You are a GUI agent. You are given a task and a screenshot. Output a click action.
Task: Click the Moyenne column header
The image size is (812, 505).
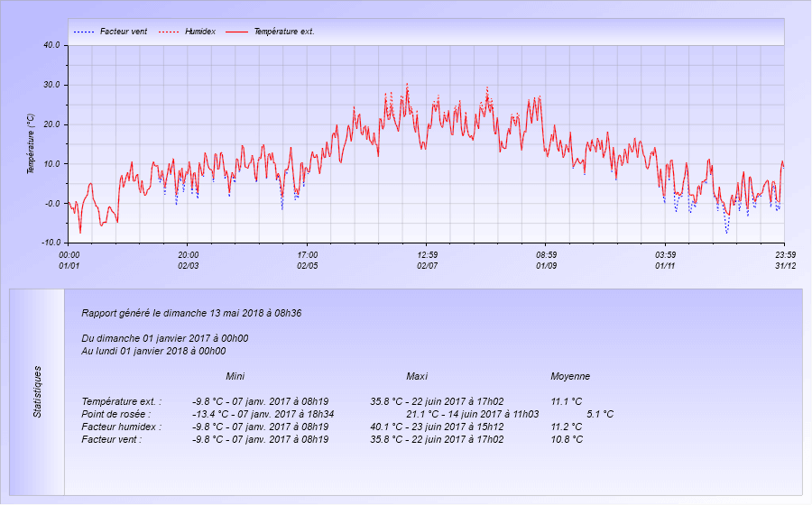[570, 376]
